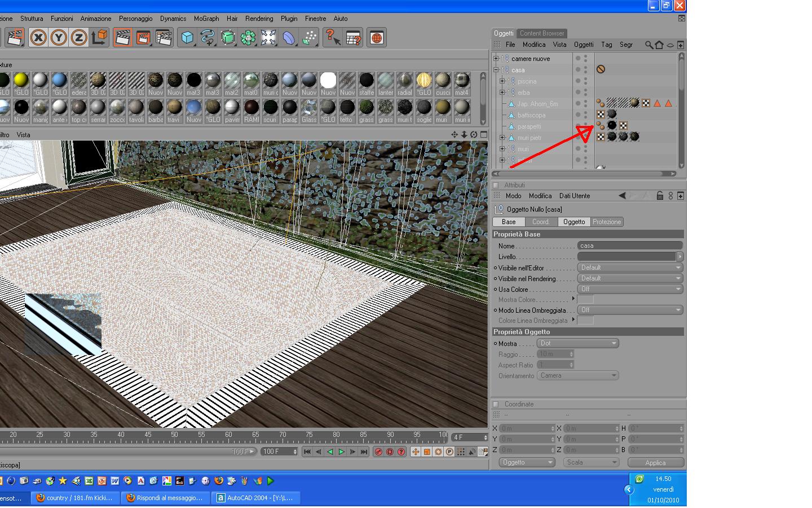This screenshot has width=812, height=508.
Task: Click the record keyframe button in timeline
Action: [378, 452]
